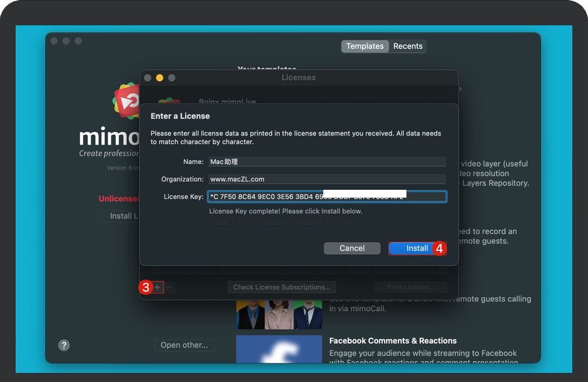Click the red Unlicensed status text
The width and height of the screenshot is (588, 382).
coord(119,198)
